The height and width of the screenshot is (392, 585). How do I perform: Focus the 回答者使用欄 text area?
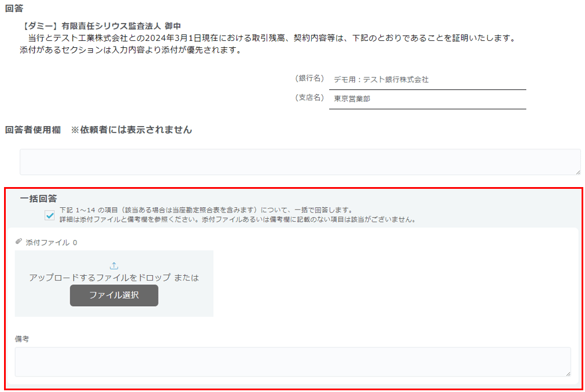[x=300, y=162]
